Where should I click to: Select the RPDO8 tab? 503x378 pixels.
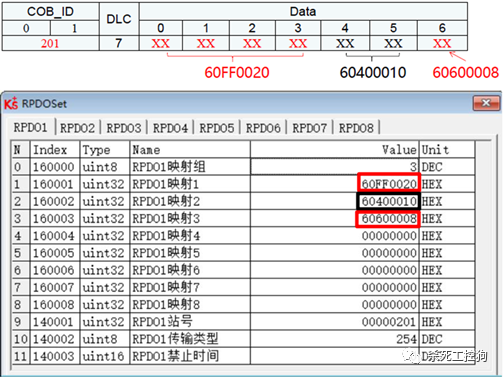[x=356, y=128]
